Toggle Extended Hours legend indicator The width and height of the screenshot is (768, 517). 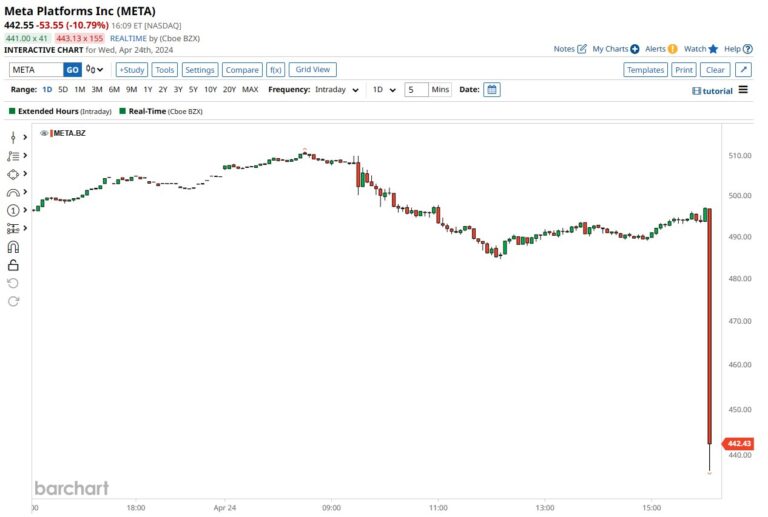tap(13, 111)
